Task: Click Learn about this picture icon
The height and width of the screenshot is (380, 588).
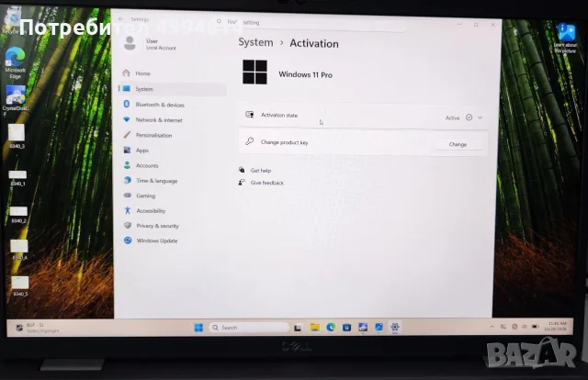Action: tap(566, 38)
